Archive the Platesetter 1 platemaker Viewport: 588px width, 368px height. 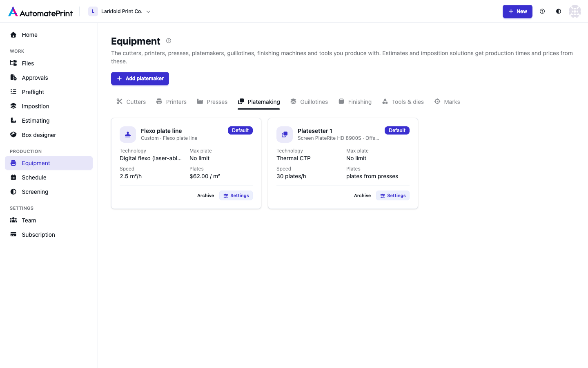(x=362, y=195)
